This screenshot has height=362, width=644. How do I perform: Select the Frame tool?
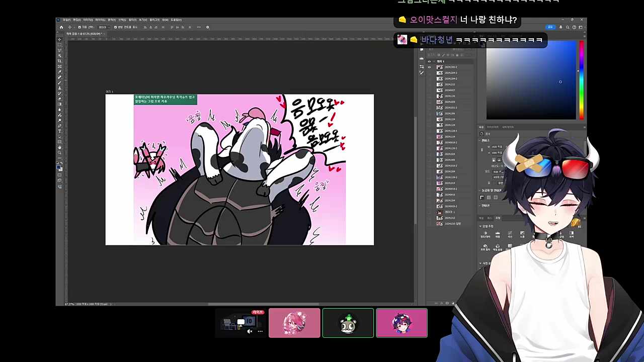coord(59,67)
